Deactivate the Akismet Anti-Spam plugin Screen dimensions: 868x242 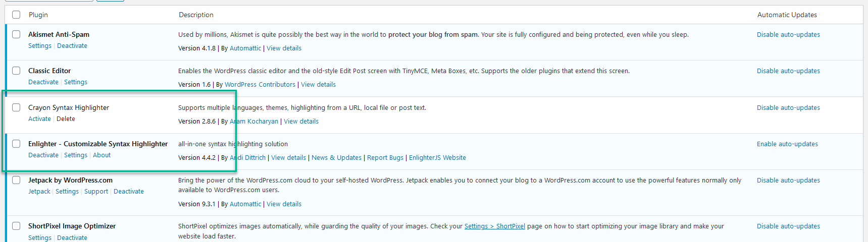[72, 46]
